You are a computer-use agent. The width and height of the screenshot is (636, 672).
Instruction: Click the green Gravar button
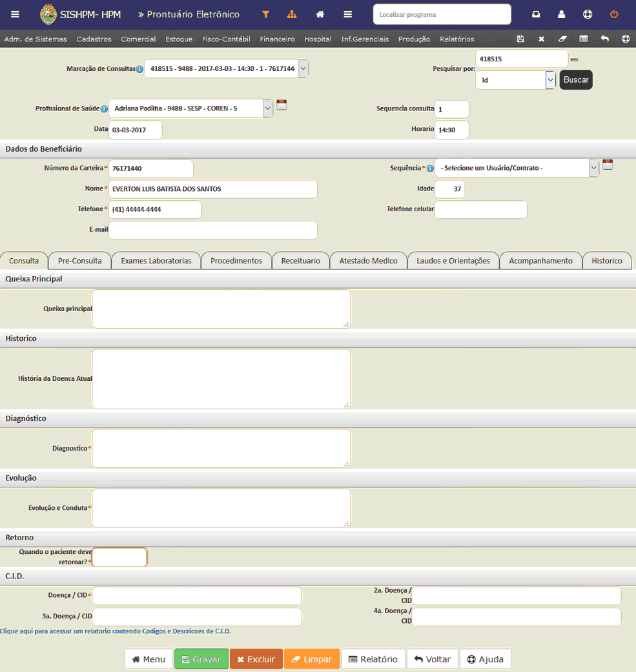[201, 659]
